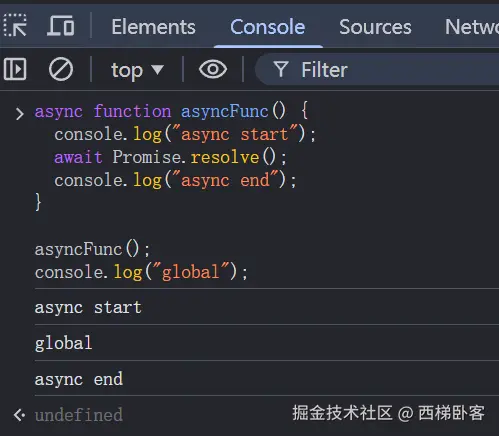Clear the console with the ban icon
The width and height of the screenshot is (499, 436).
61,69
